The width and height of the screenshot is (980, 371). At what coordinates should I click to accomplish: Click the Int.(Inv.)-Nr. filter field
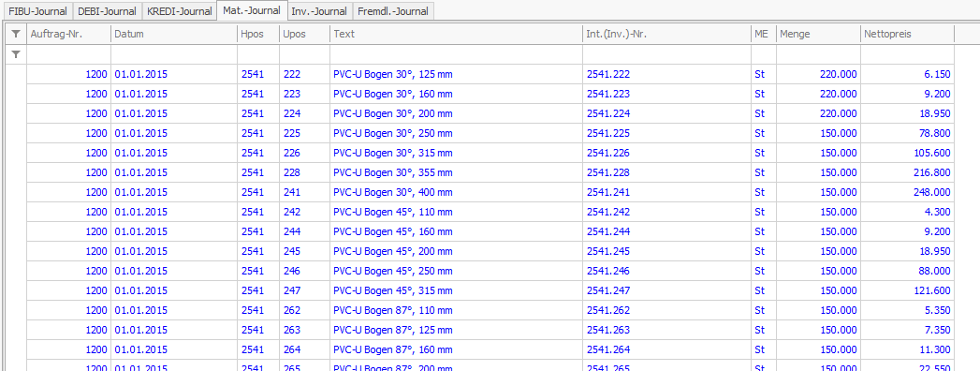coord(666,55)
